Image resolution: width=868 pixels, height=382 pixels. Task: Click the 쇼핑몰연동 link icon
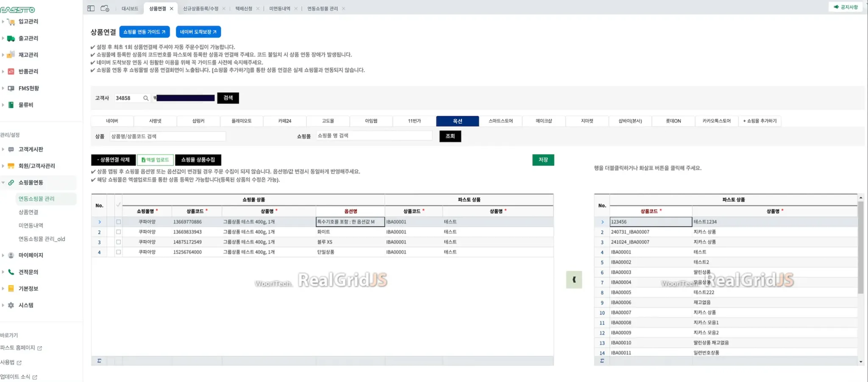(11, 182)
